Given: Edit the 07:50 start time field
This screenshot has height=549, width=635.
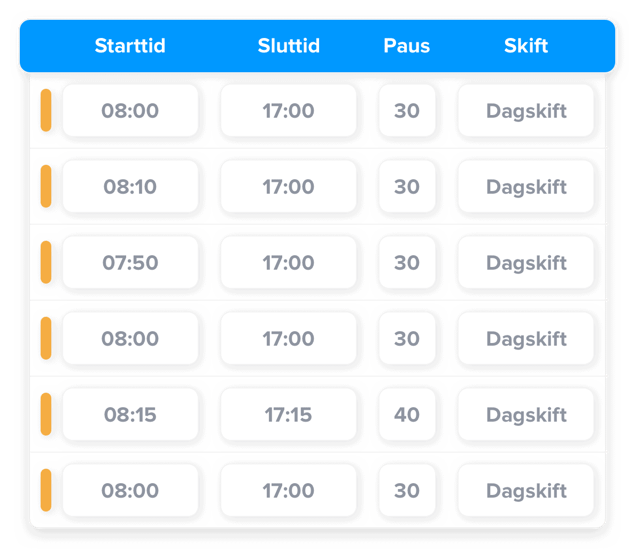Looking at the screenshot, I should (x=130, y=263).
